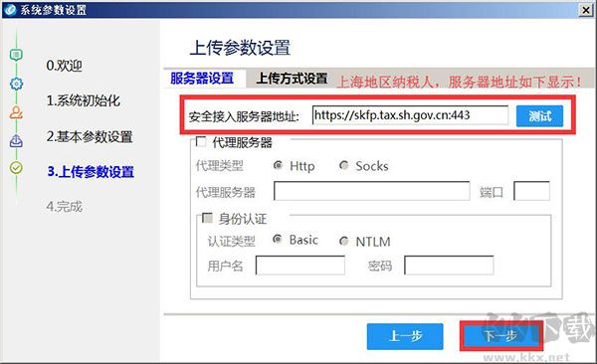Screen dimensions: 597x364
Task: Choose NTLM authentication type radio
Action: [344, 241]
